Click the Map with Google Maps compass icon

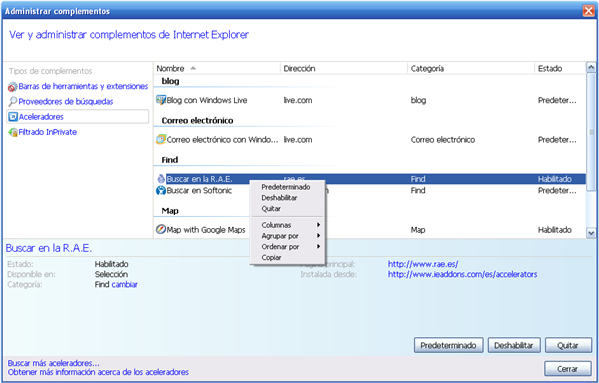click(161, 229)
